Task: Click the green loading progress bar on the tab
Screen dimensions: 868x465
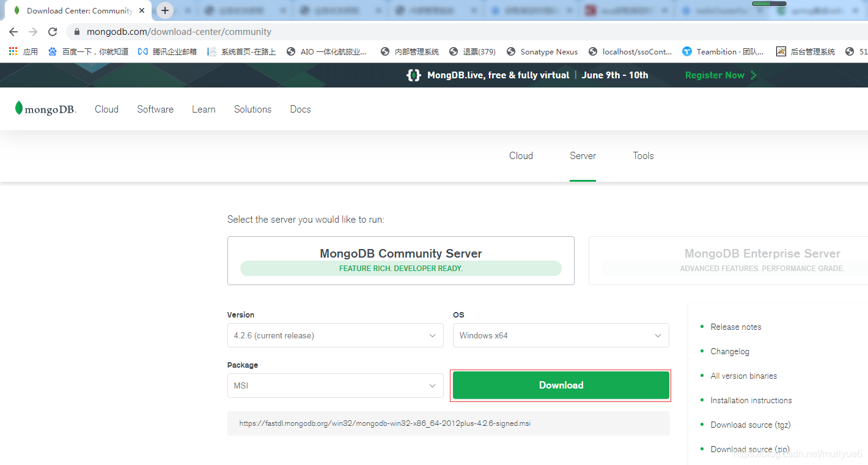Action: [768, 3]
